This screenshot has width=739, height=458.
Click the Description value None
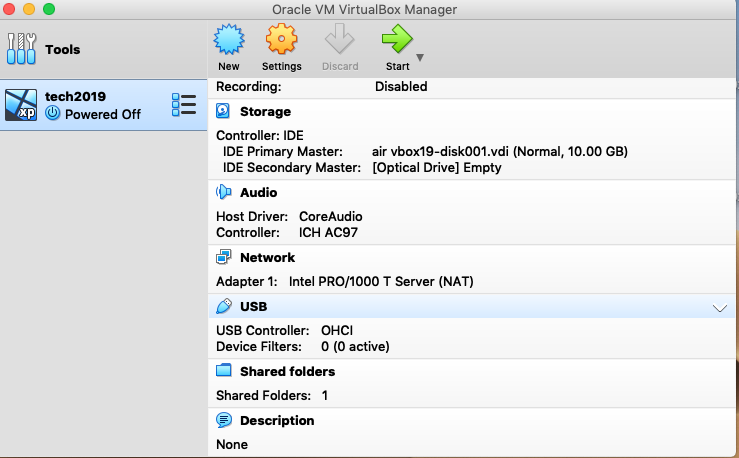click(x=232, y=445)
